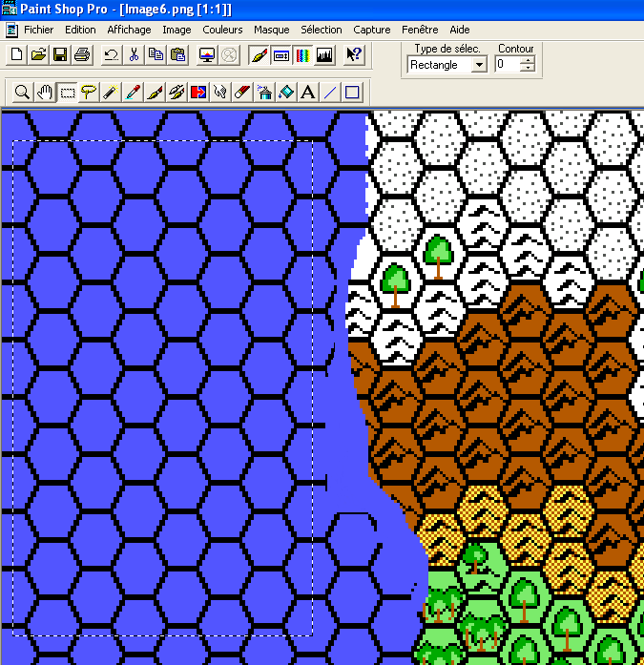
Task: Paste with the clipboard icon
Action: pyautogui.click(x=177, y=54)
